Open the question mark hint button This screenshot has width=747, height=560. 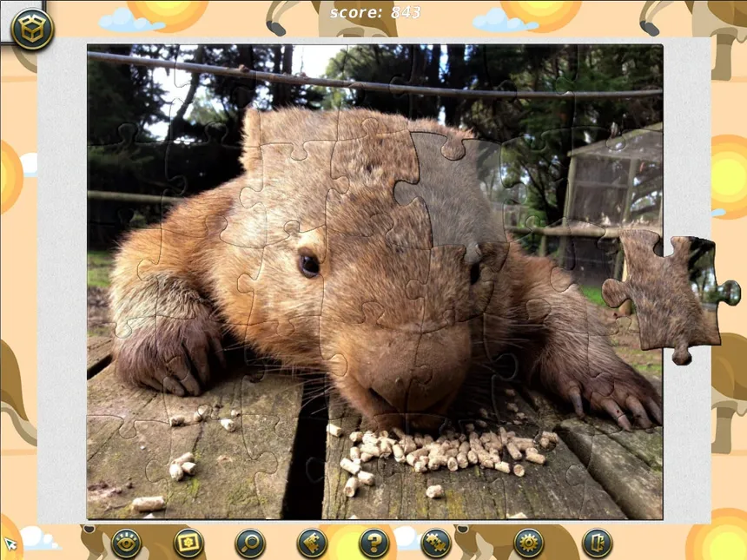(x=374, y=543)
